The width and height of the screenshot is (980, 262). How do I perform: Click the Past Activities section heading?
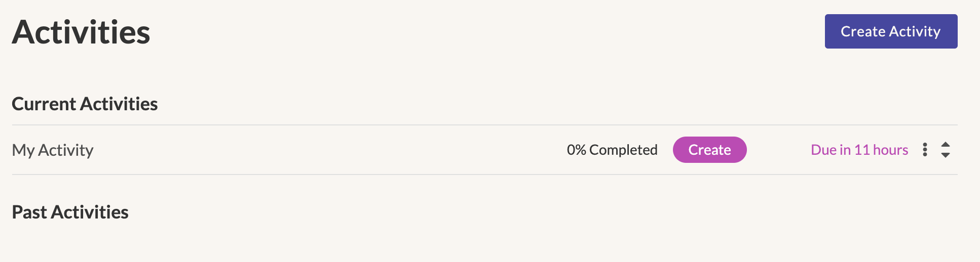point(70,212)
